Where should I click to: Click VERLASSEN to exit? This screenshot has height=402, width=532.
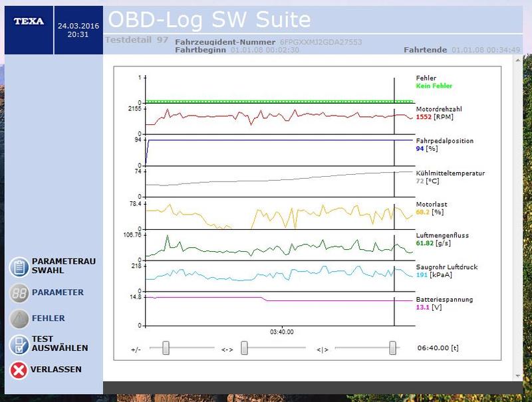coord(56,369)
